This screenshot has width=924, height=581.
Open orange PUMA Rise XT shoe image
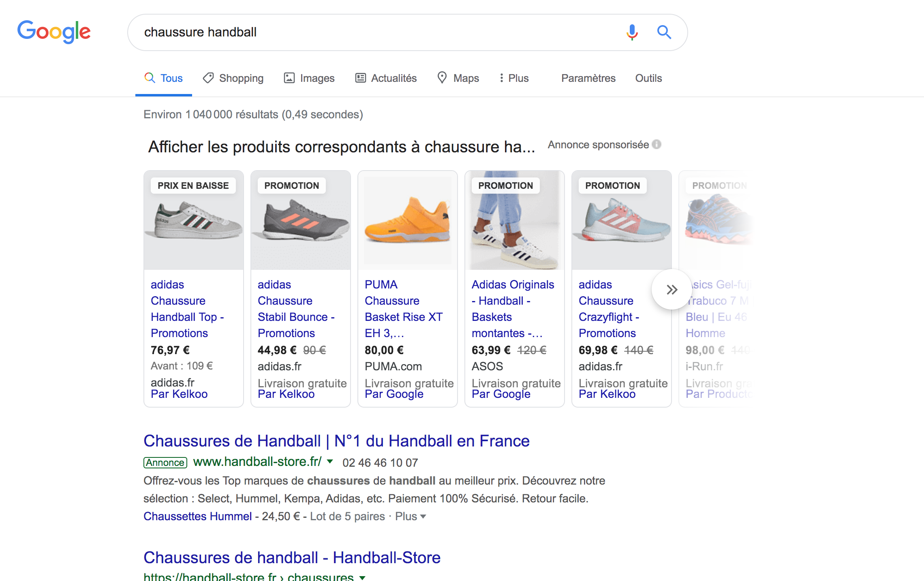408,220
